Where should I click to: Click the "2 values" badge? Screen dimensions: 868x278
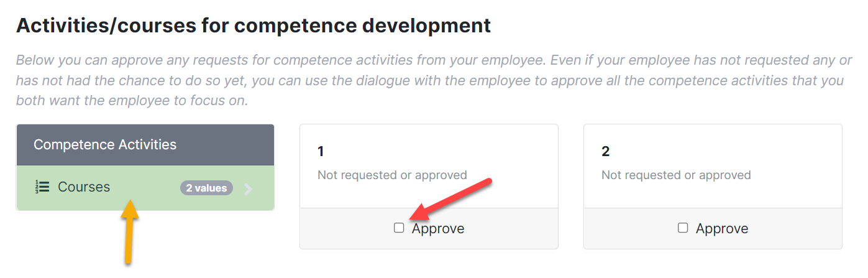207,188
